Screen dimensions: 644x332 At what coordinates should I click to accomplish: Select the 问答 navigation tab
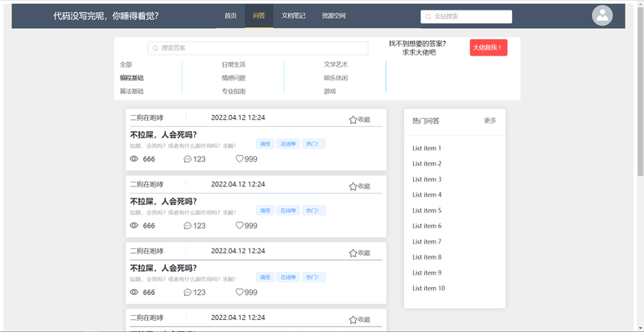259,16
